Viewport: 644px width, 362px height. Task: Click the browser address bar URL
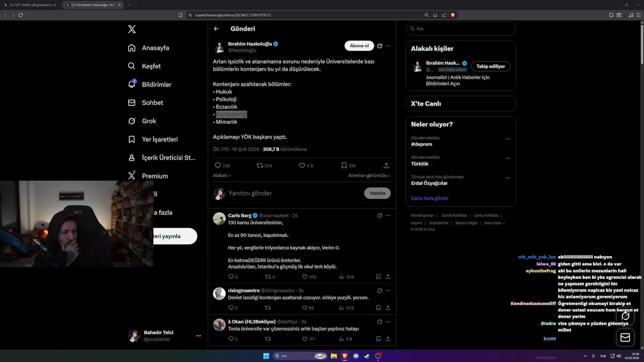point(233,15)
